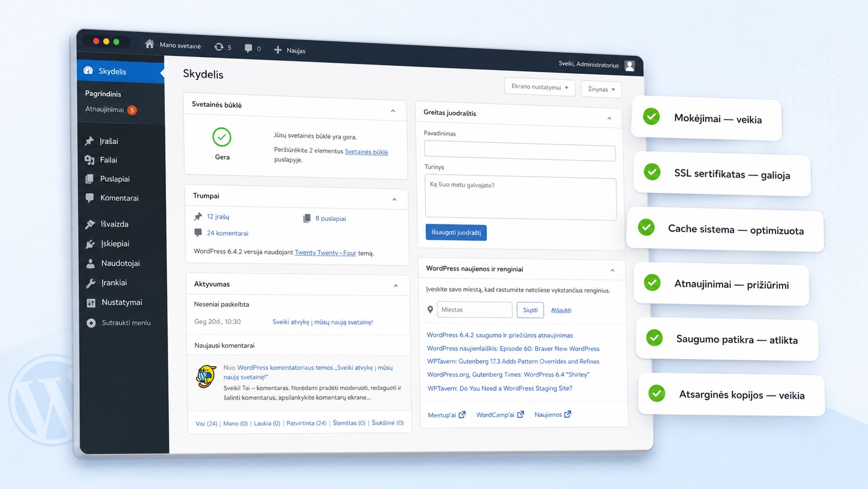Click the Wapuu commenter avatar image
This screenshot has width=868, height=489.
point(206,377)
